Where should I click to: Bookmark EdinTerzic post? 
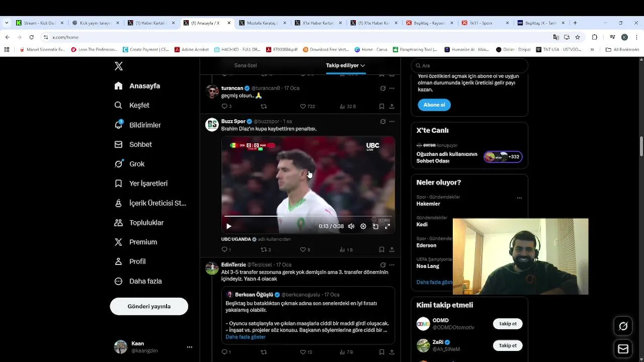click(x=382, y=352)
